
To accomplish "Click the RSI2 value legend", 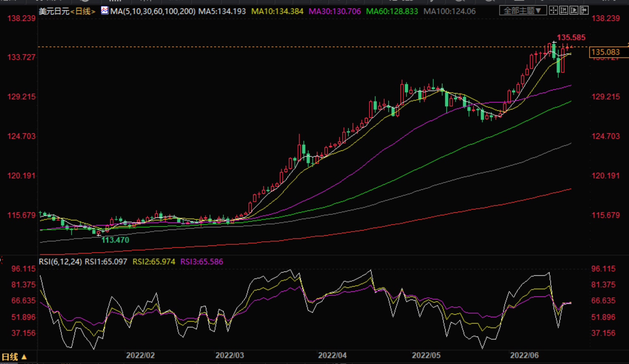I will click(154, 262).
